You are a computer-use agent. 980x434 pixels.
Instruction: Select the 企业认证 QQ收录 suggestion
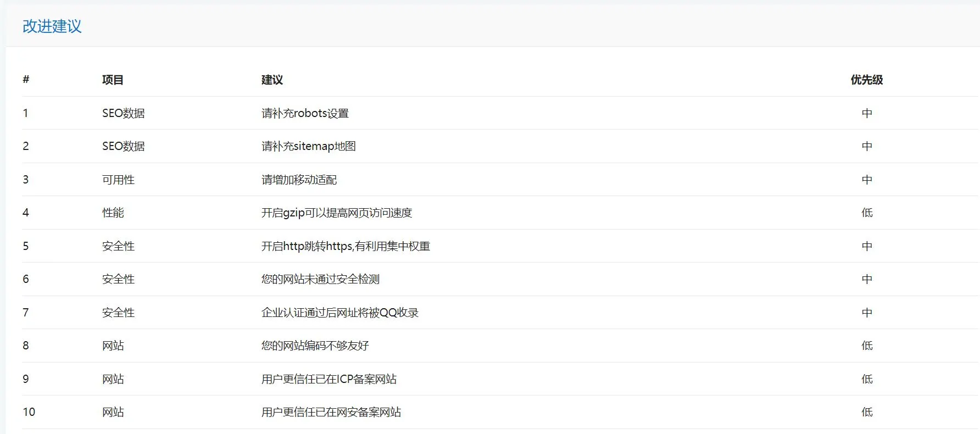coord(340,313)
